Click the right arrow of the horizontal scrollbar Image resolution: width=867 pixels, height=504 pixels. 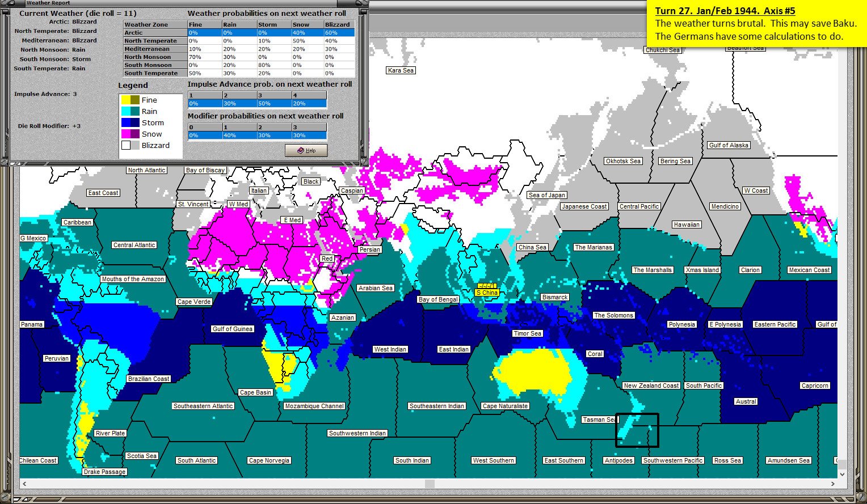coord(833,484)
